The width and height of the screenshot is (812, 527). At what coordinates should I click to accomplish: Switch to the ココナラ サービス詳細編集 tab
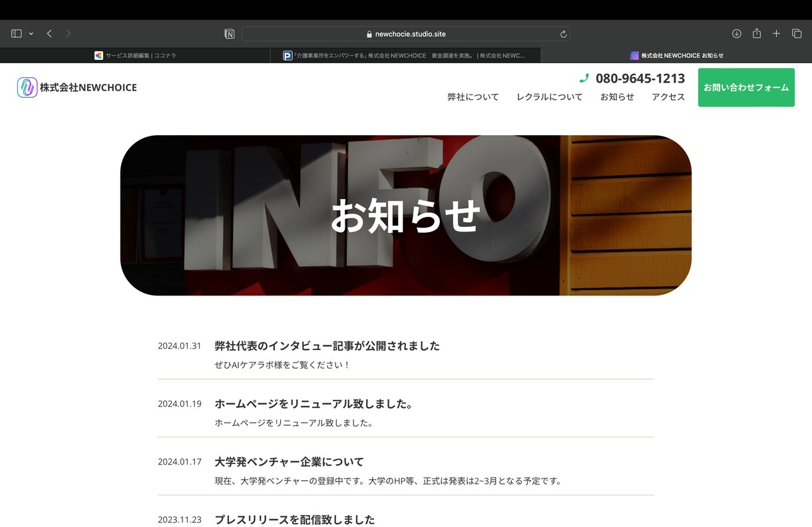click(x=135, y=56)
